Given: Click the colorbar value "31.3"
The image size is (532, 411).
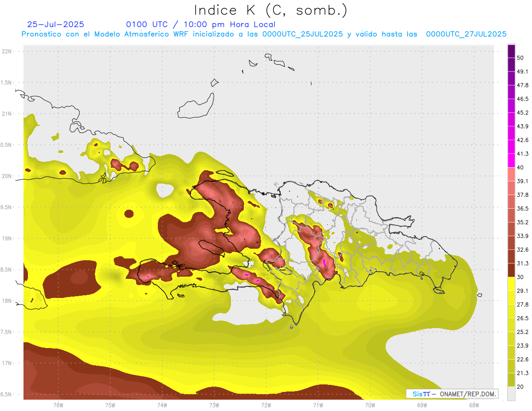Looking at the screenshot, I should click(523, 263).
